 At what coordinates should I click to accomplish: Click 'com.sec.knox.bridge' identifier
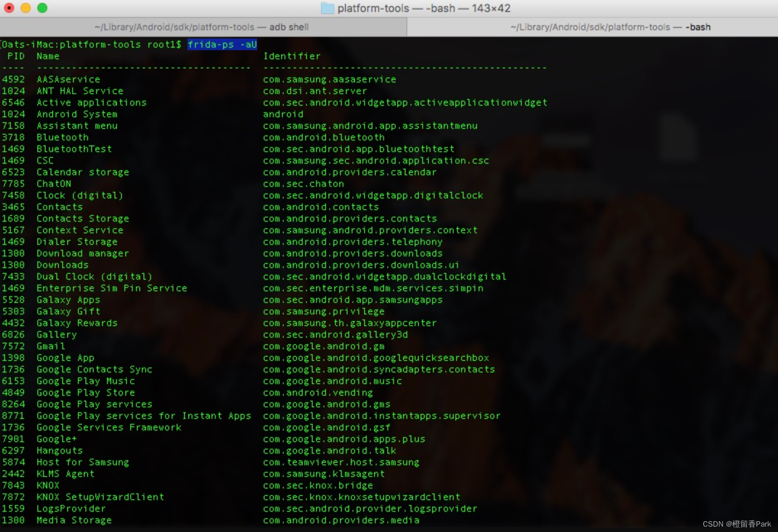click(318, 485)
